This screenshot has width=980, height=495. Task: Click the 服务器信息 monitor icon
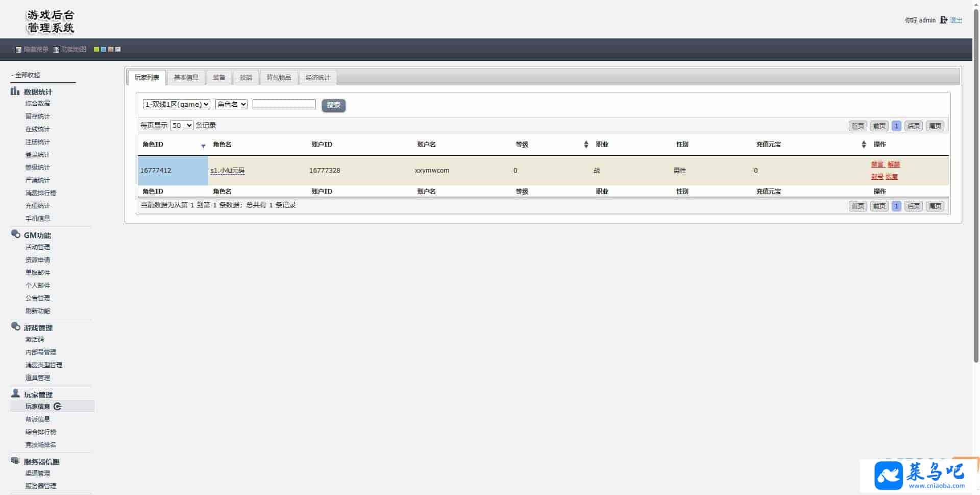point(15,461)
